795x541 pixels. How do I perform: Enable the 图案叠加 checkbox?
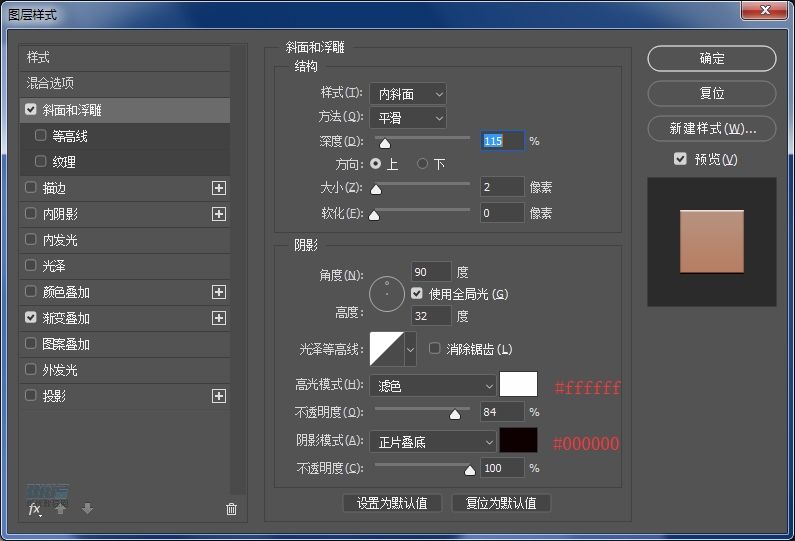coord(30,343)
